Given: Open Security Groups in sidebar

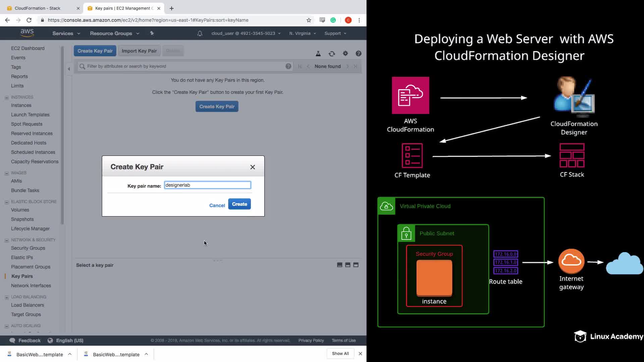Looking at the screenshot, I should point(28,248).
